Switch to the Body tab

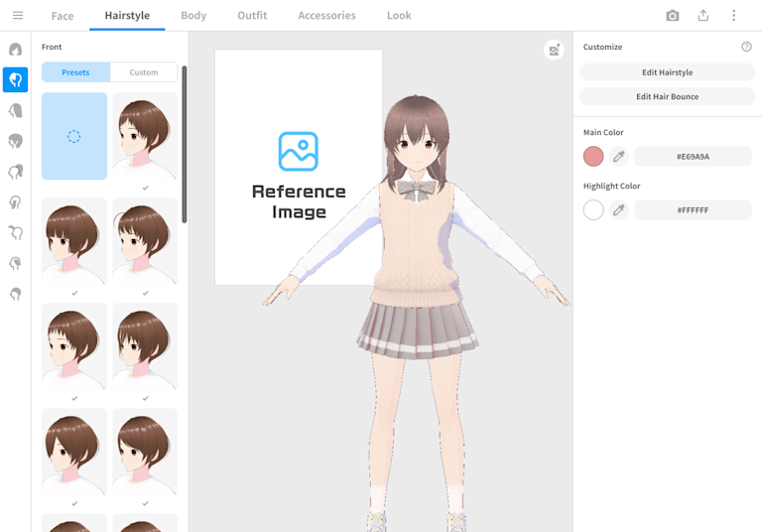(193, 16)
